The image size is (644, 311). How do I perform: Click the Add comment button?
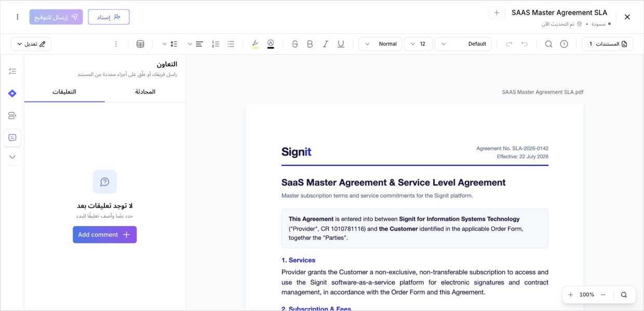104,235
